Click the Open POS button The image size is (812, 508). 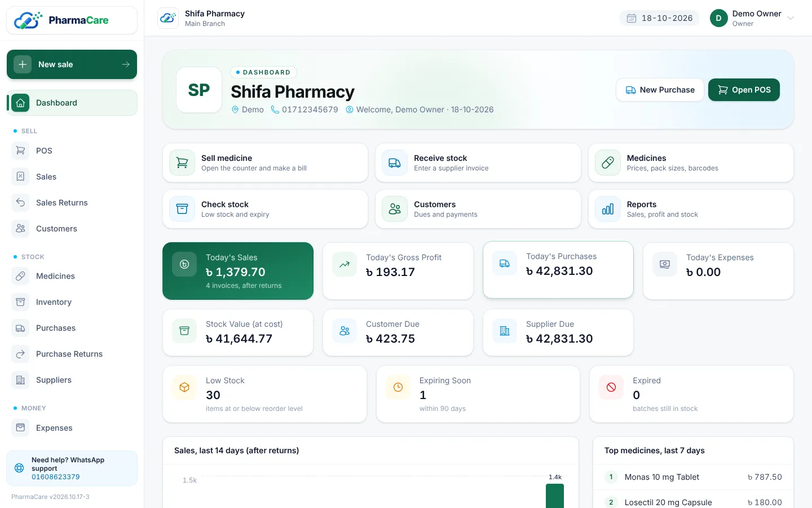(x=744, y=90)
